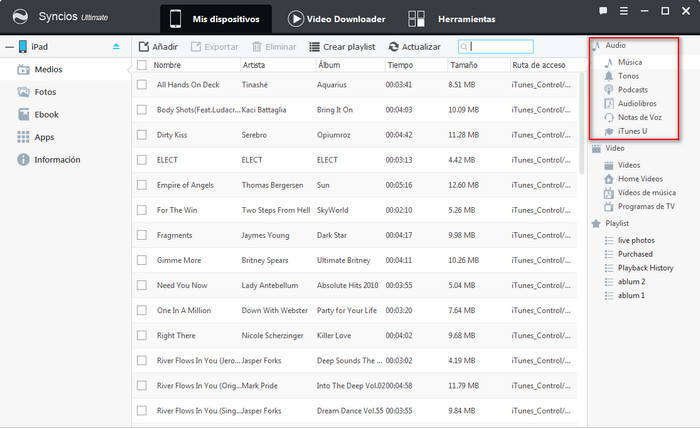The height and width of the screenshot is (428, 700).
Task: Check the box for All Hands On Deck
Action: pyautogui.click(x=142, y=84)
